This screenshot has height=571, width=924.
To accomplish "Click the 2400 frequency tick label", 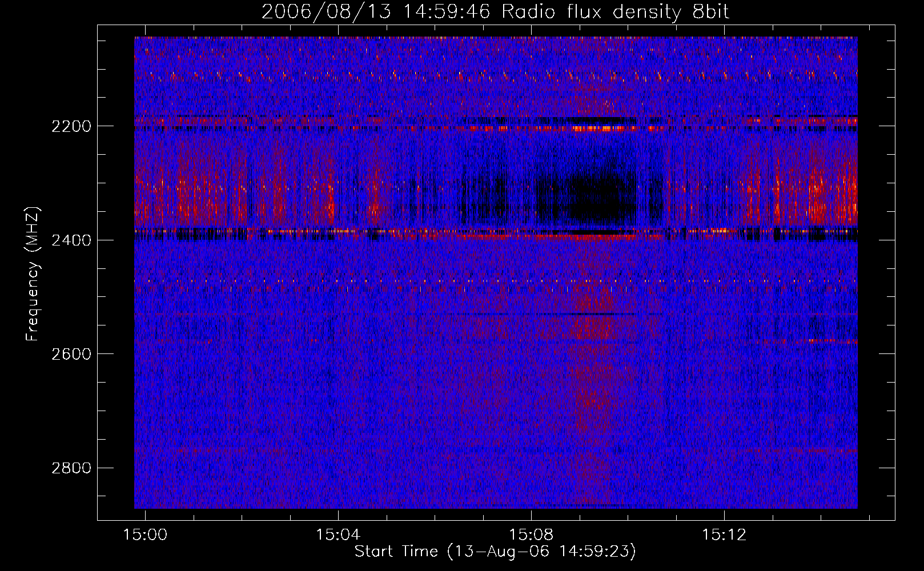I will click(71, 240).
